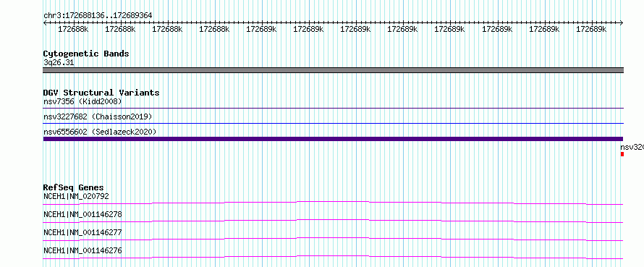Click the right arrowhead of the ruler
644x267 pixels.
(622, 23)
